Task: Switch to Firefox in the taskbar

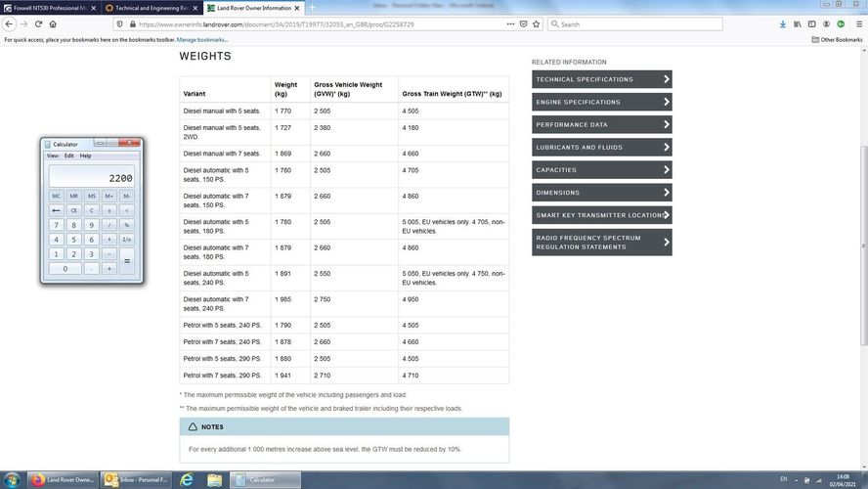Action: pos(63,479)
